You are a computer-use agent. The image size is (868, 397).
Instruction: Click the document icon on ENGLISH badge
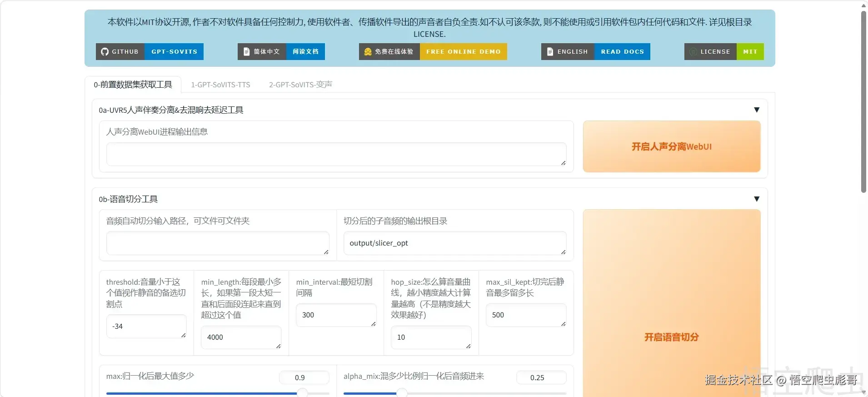pyautogui.click(x=550, y=52)
